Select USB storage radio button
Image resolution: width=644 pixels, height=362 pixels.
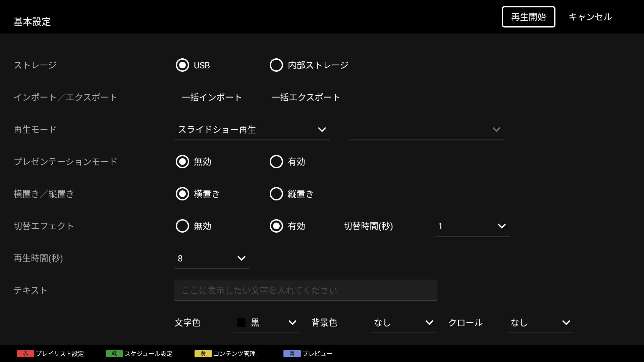[x=182, y=65]
